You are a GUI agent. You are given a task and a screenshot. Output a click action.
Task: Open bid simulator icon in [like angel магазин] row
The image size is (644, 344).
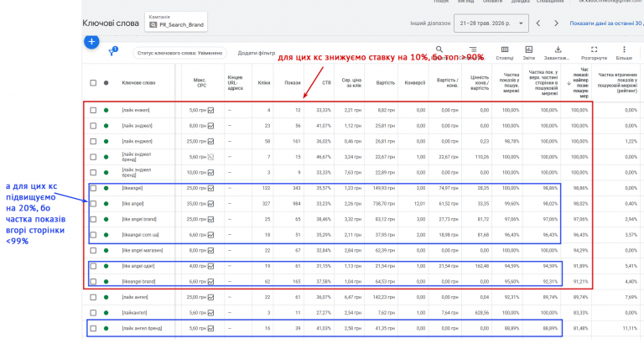click(x=210, y=251)
